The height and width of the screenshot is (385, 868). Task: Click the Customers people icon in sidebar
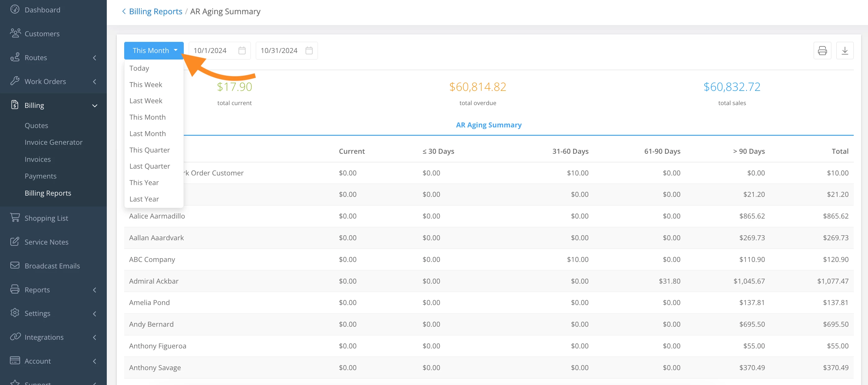point(15,33)
